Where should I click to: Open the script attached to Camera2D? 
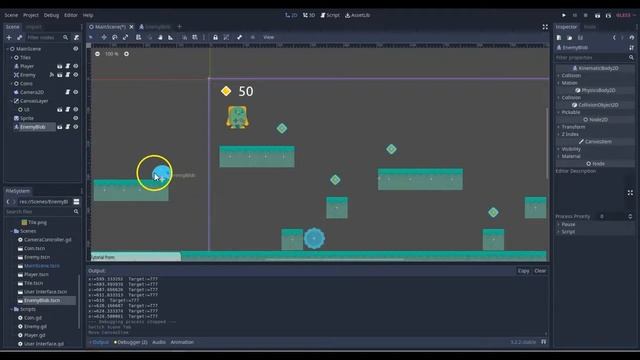tap(68, 92)
